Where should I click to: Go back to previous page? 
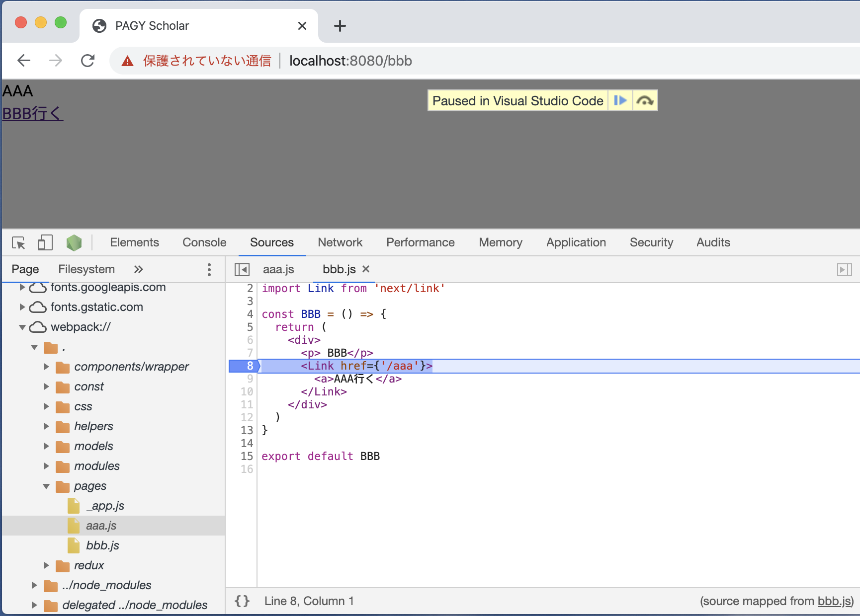click(x=24, y=61)
